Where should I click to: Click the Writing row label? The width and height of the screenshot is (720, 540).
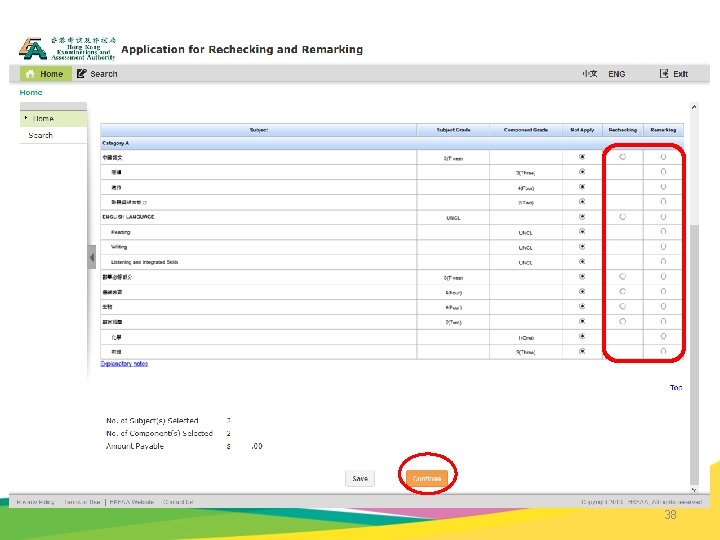(x=119, y=247)
